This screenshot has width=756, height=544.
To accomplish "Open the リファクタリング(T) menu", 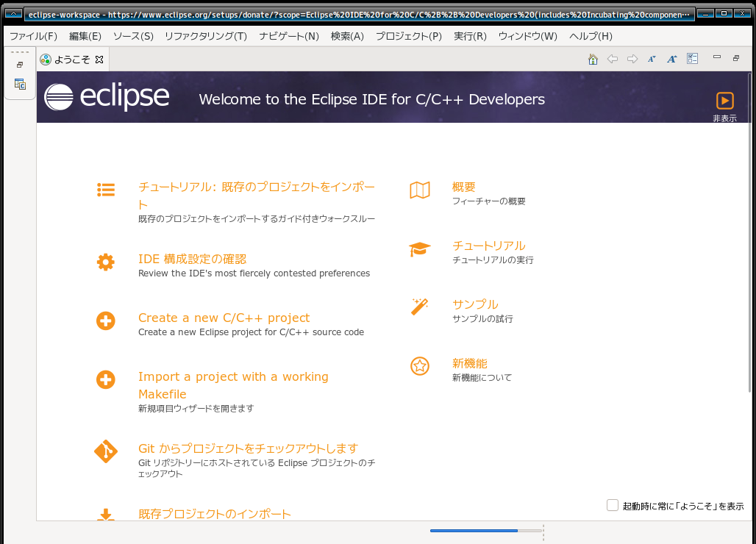I will (x=205, y=36).
